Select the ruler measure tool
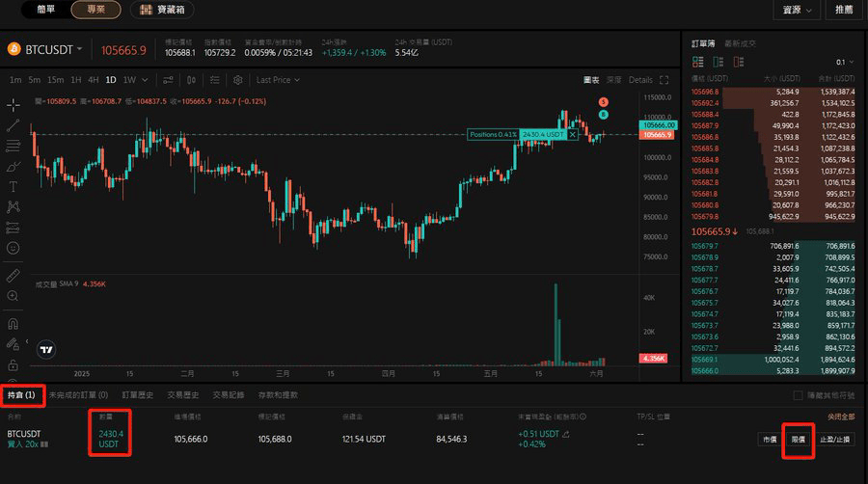This screenshot has height=484, width=868. pyautogui.click(x=14, y=275)
